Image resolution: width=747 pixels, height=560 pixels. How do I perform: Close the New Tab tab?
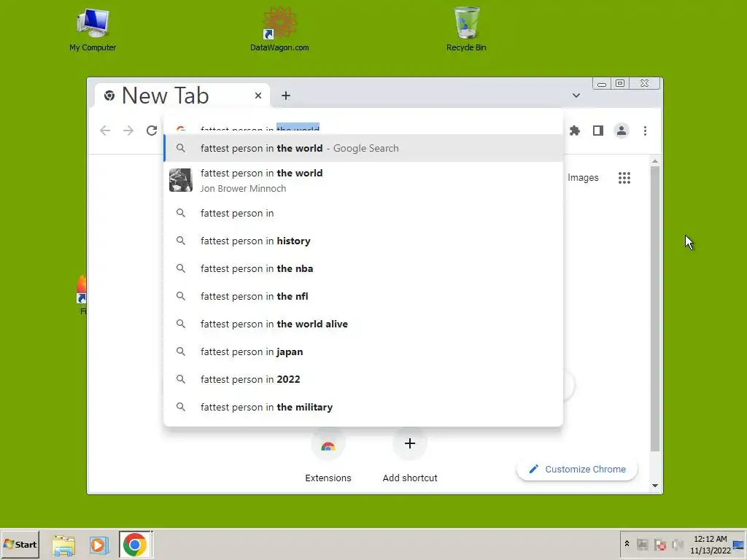[x=258, y=96]
